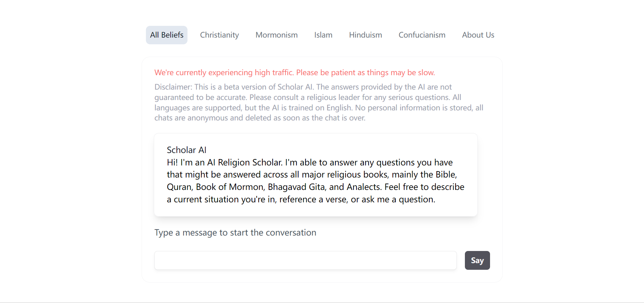
Task: Go to the Islam tab
Action: (323, 35)
